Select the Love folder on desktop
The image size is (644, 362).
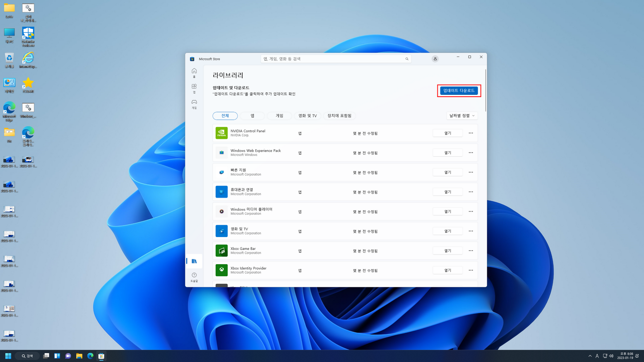point(9,11)
